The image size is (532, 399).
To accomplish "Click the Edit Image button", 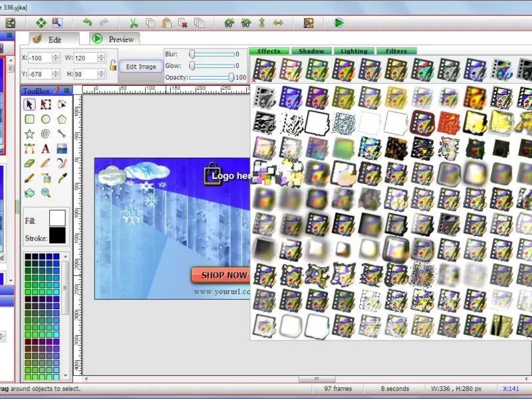I will (x=141, y=66).
